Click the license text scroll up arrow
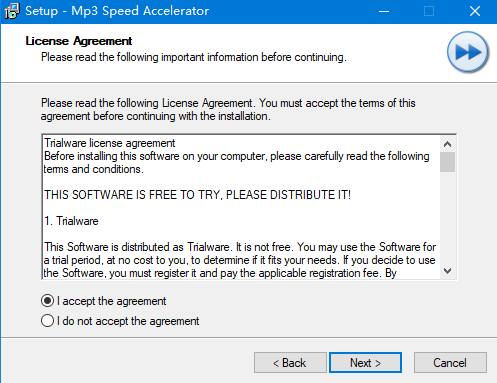 (x=447, y=144)
